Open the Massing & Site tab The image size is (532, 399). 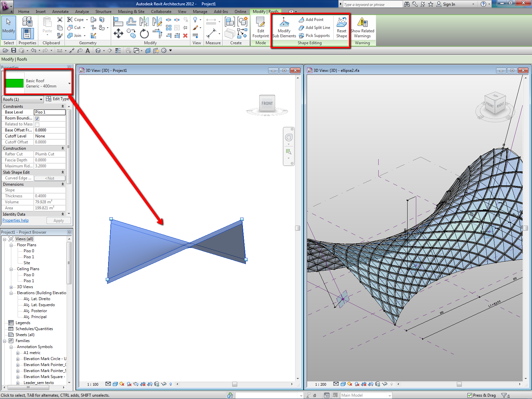131,12
